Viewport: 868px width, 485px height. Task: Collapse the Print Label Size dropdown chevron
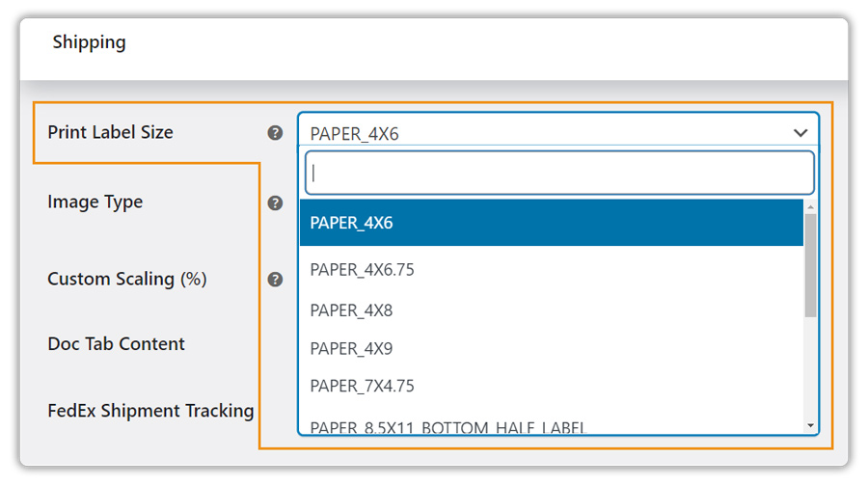click(x=800, y=133)
